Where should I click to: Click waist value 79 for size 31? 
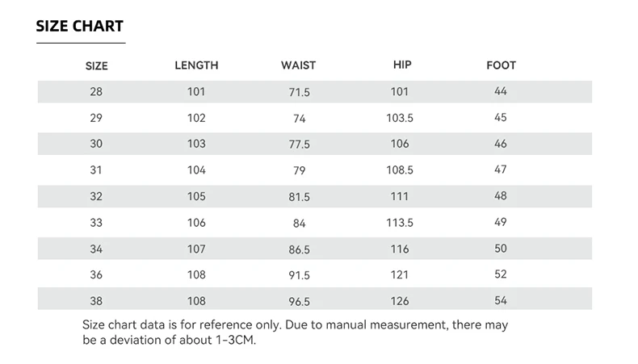299,170
